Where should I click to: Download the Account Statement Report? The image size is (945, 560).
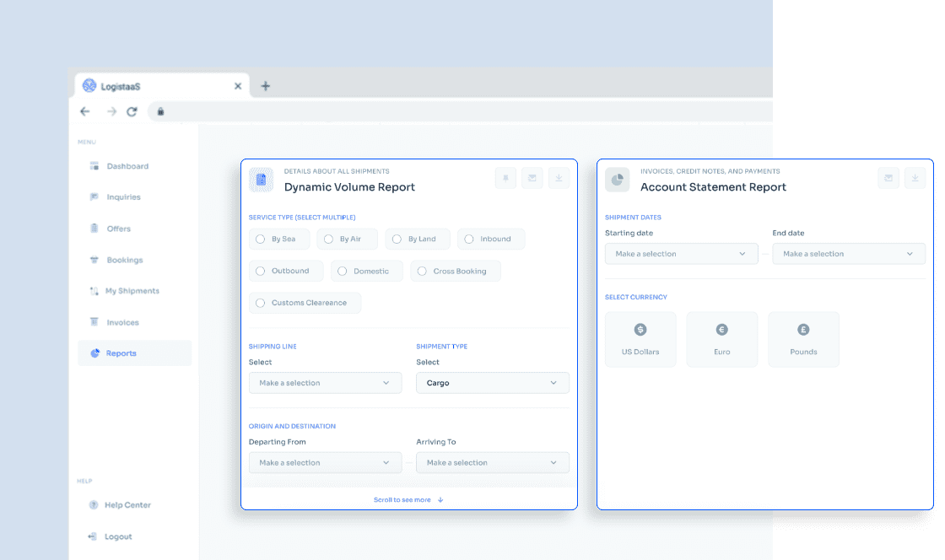coord(915,178)
